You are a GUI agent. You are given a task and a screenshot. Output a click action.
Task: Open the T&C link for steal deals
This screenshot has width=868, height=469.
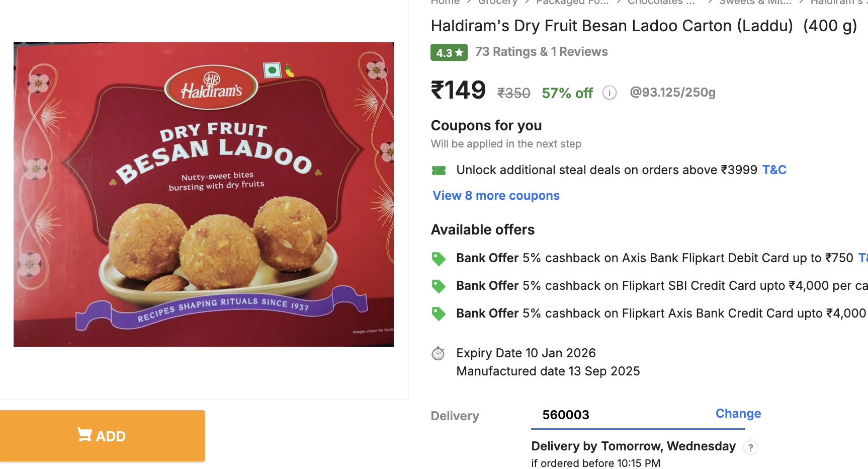[774, 170]
